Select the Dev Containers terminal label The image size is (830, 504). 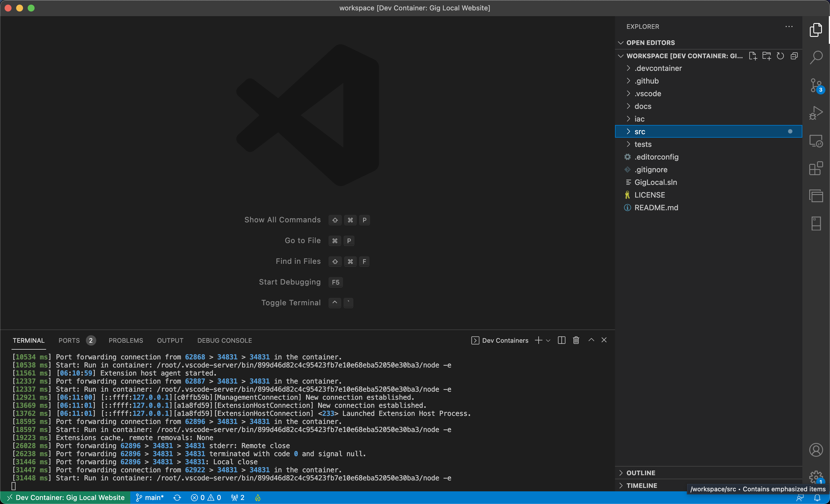click(500, 340)
